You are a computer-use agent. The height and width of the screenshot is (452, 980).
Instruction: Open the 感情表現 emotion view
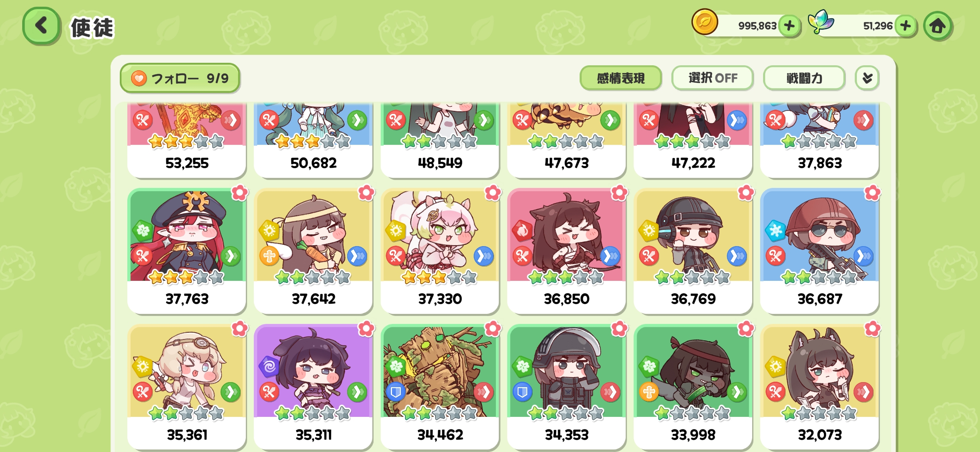point(621,78)
